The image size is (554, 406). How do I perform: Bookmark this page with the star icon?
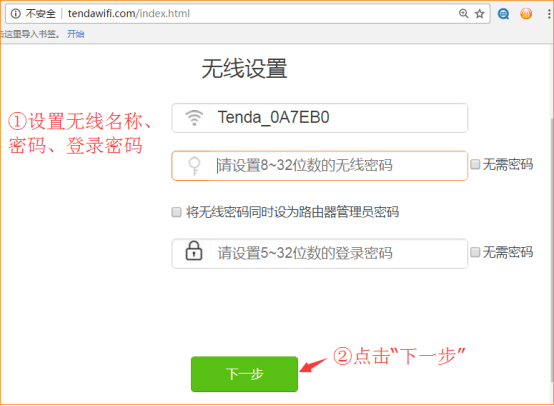479,14
